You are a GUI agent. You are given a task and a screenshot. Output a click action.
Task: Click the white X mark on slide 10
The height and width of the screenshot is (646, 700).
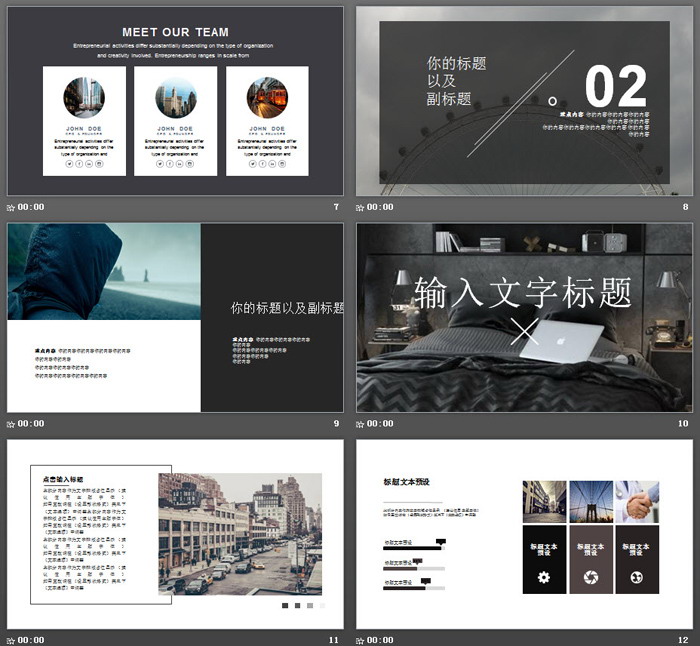(x=525, y=331)
